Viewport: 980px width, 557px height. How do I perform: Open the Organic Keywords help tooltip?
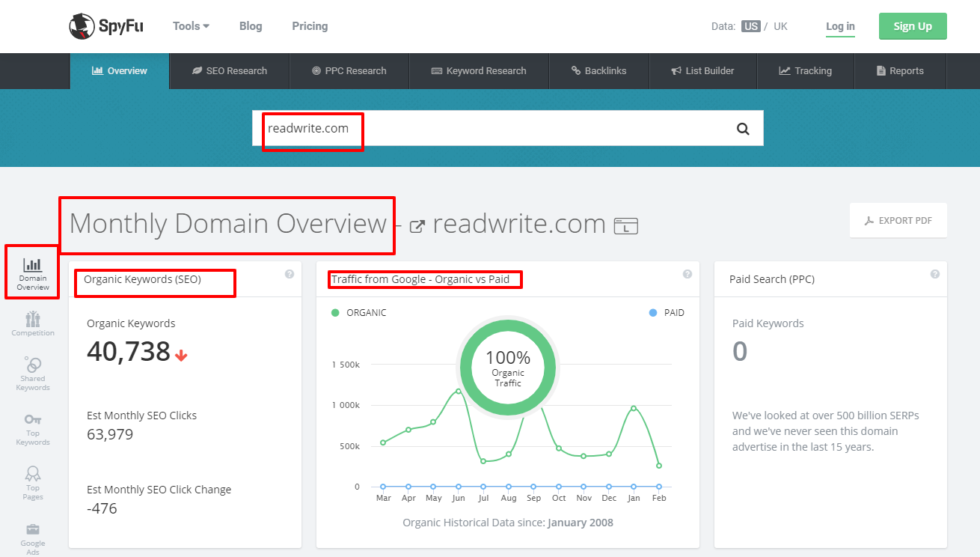click(290, 275)
